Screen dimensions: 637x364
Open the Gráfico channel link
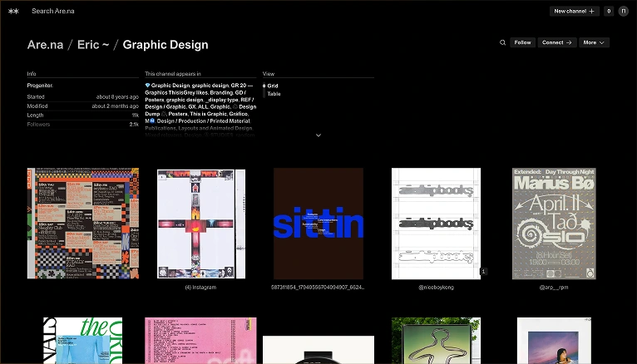tap(239, 114)
